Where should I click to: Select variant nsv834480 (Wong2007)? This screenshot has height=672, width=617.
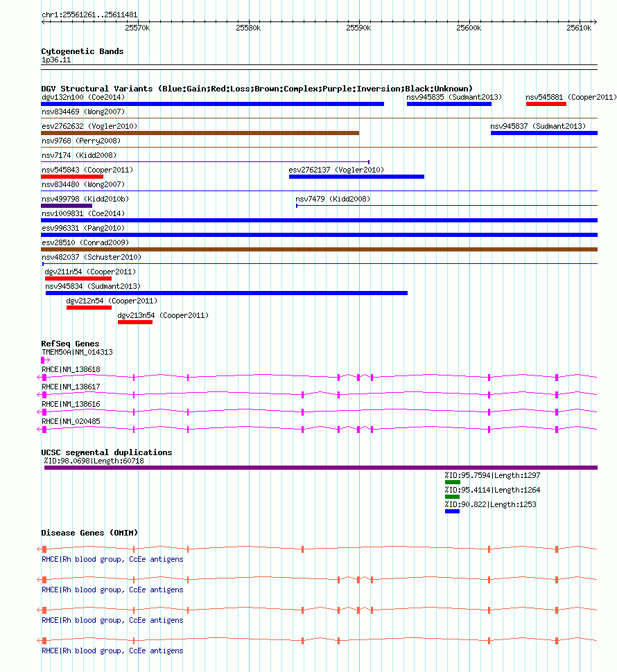[x=83, y=184]
